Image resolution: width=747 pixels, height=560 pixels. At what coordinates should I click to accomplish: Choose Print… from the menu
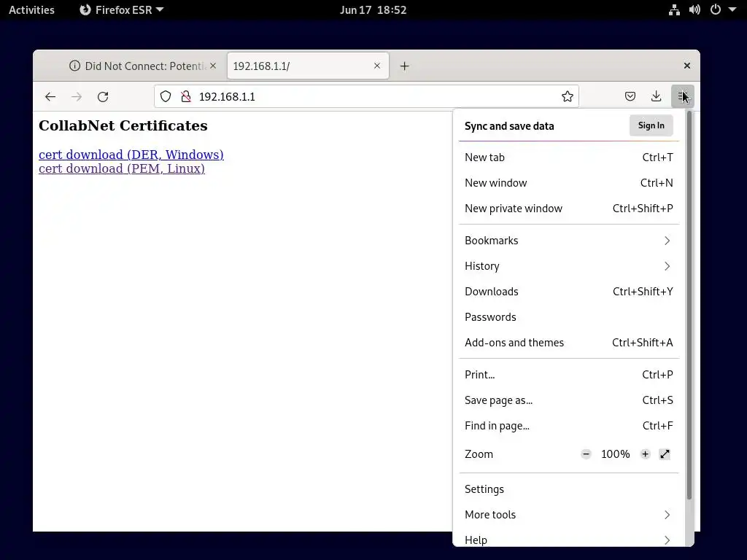point(569,375)
